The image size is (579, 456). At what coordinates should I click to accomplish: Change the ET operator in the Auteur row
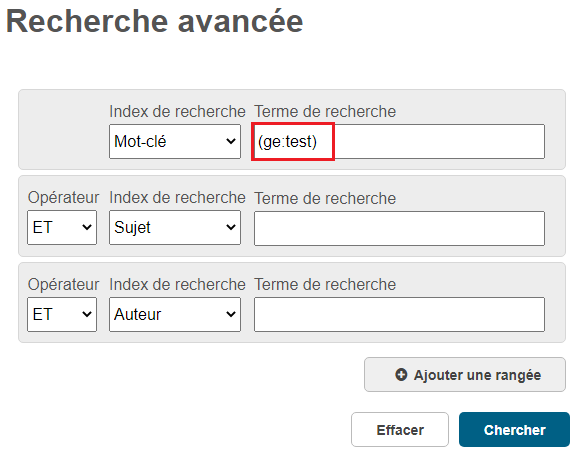point(62,314)
